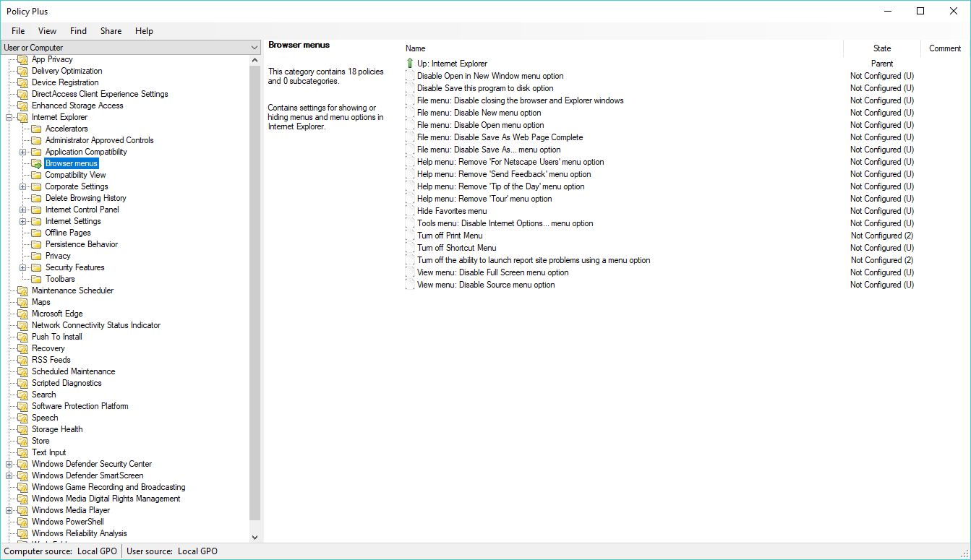Select Windows Game Recording and Broadcasting item
The width and height of the screenshot is (971, 560).
click(x=108, y=487)
